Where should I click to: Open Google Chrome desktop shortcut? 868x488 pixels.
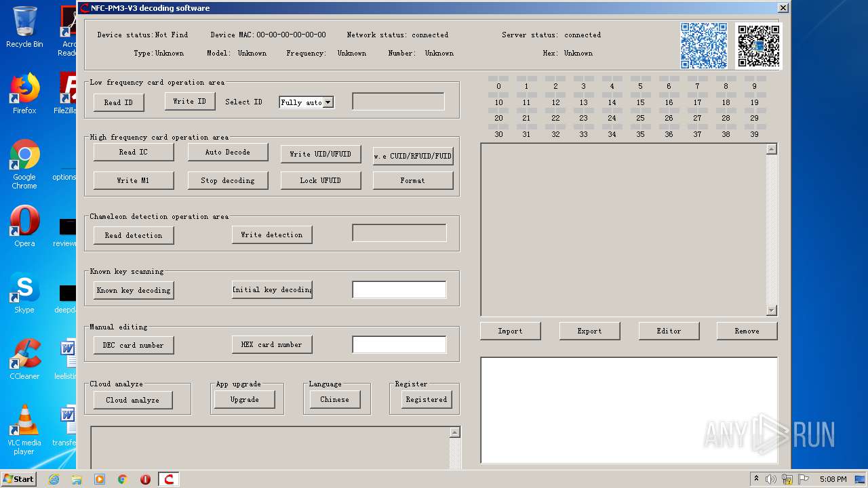(x=24, y=164)
